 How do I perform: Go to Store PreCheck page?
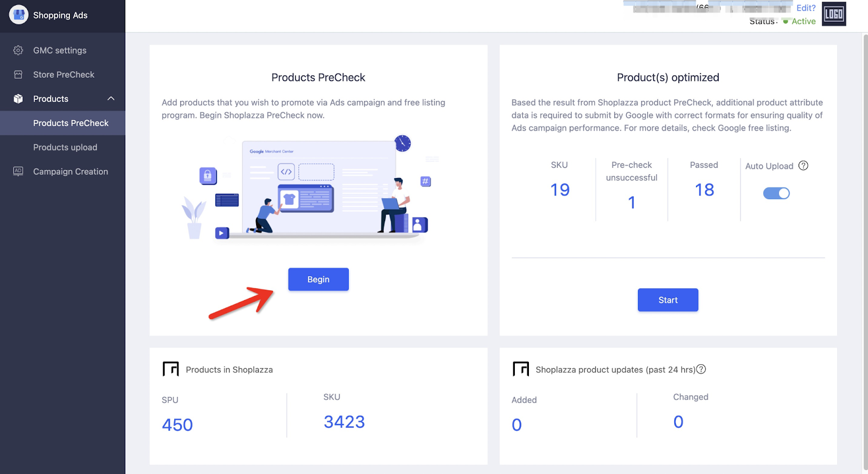click(x=62, y=74)
